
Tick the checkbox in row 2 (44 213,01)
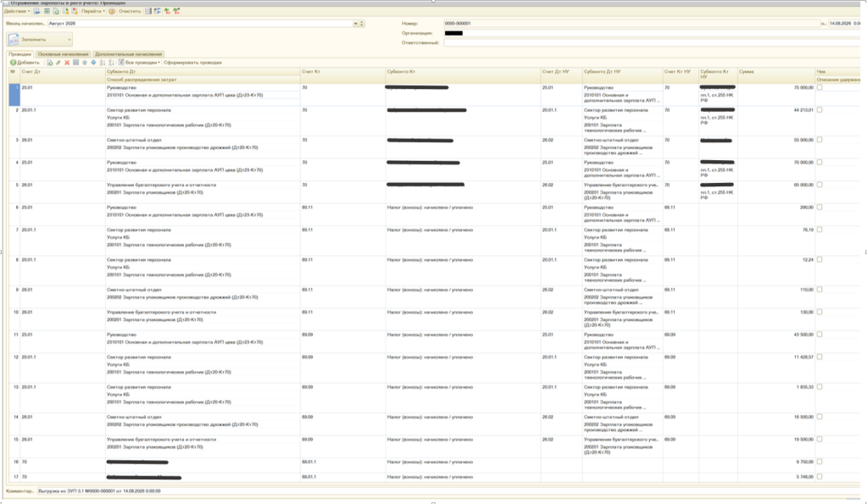[x=820, y=110]
